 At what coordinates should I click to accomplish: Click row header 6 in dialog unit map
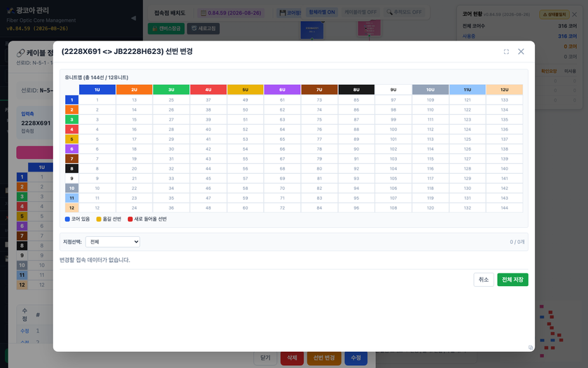pyautogui.click(x=71, y=149)
